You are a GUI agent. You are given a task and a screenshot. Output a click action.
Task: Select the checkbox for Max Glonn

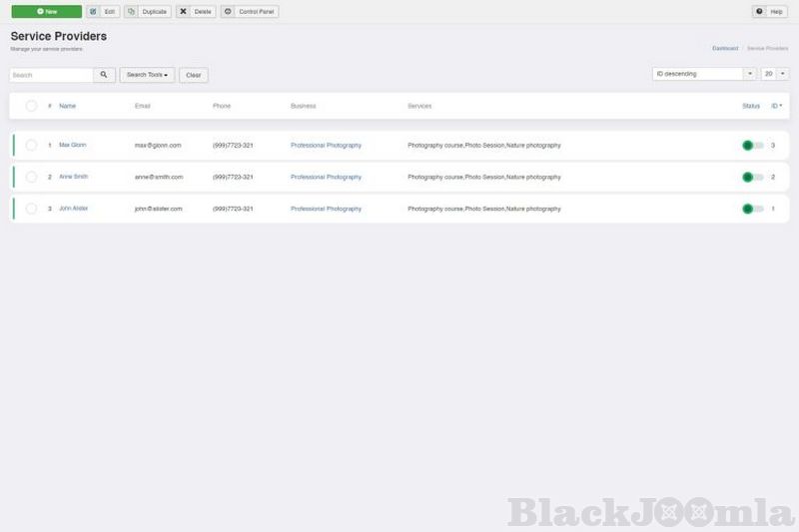[31, 146]
